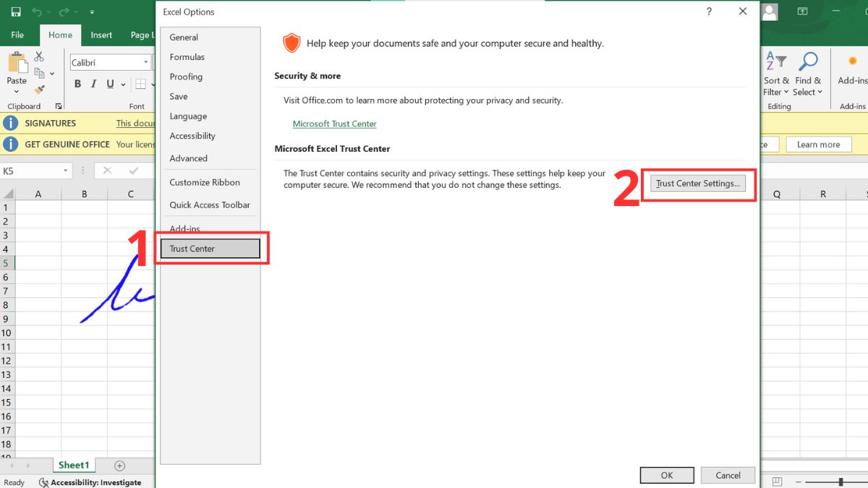This screenshot has height=488, width=868.
Task: Click the Page Break Preview view icon
Action: [x=776, y=481]
